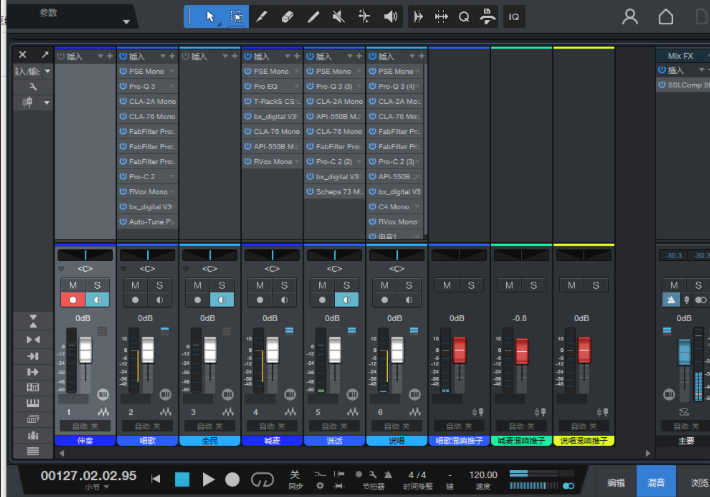
Task: Open T-RackS CS plugin on channel 4
Action: pos(273,101)
